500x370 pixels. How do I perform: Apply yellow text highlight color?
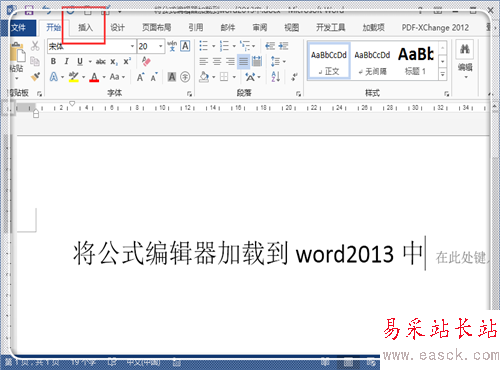74,77
